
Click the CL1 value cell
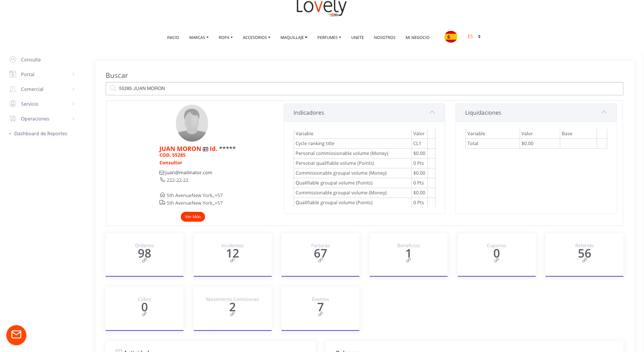click(419, 143)
